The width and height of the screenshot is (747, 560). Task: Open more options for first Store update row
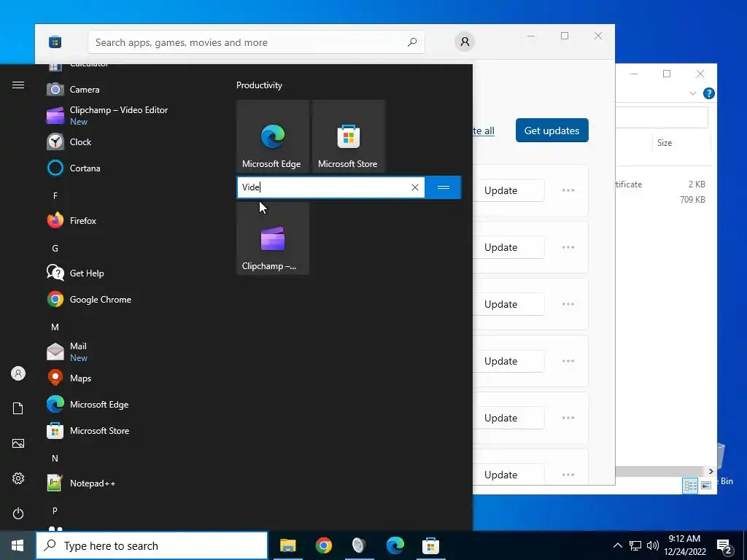tap(568, 190)
